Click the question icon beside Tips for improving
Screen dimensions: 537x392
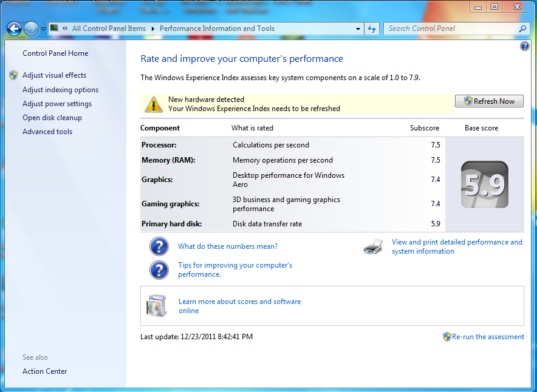tap(159, 270)
